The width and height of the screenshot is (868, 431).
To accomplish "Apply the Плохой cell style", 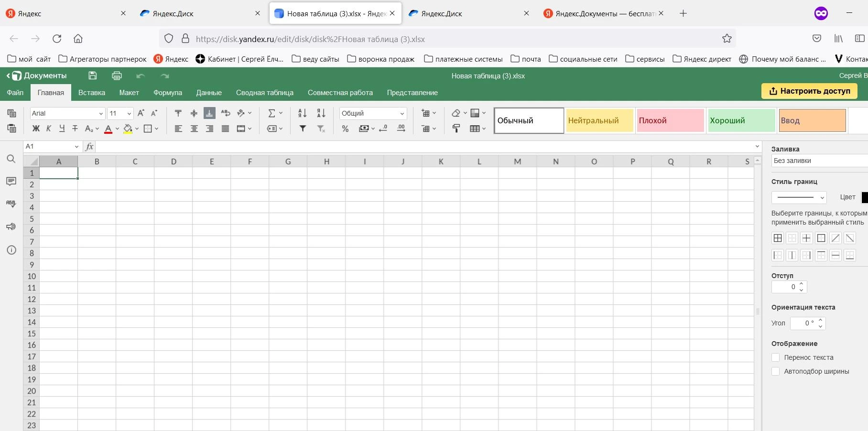I will pos(670,120).
